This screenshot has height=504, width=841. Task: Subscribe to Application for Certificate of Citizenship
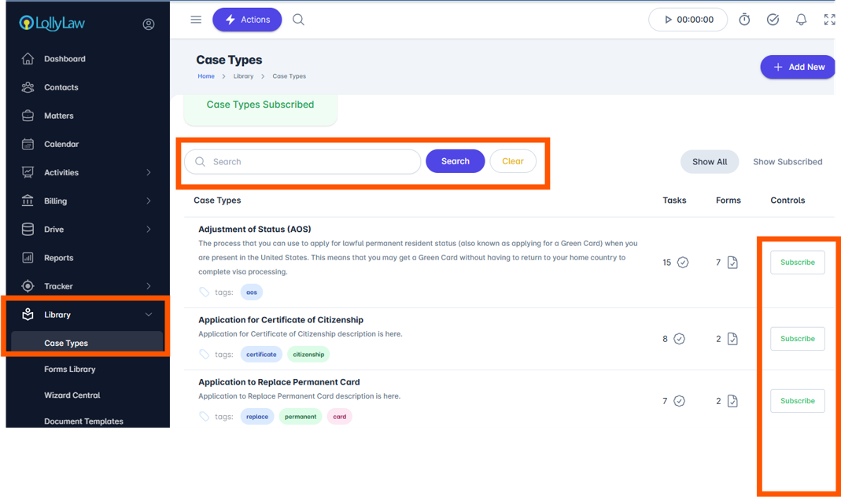[x=797, y=339]
